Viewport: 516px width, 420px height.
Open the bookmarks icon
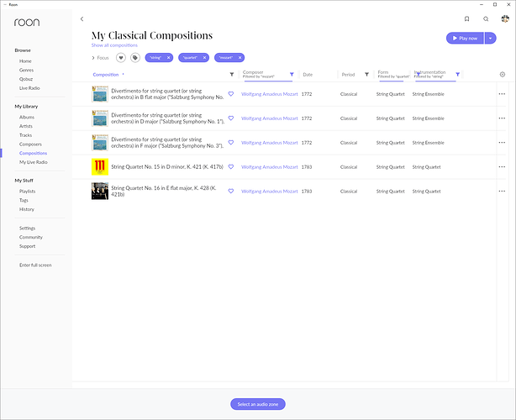point(466,18)
